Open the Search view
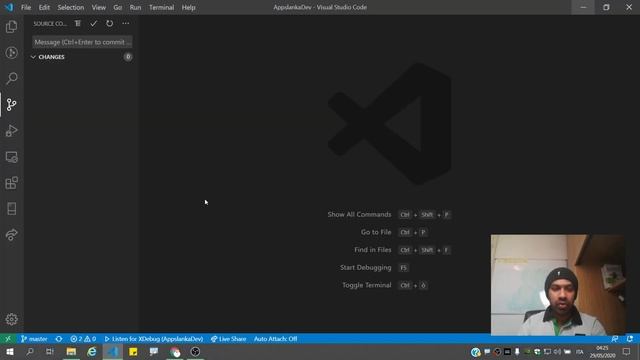 pos(11,78)
